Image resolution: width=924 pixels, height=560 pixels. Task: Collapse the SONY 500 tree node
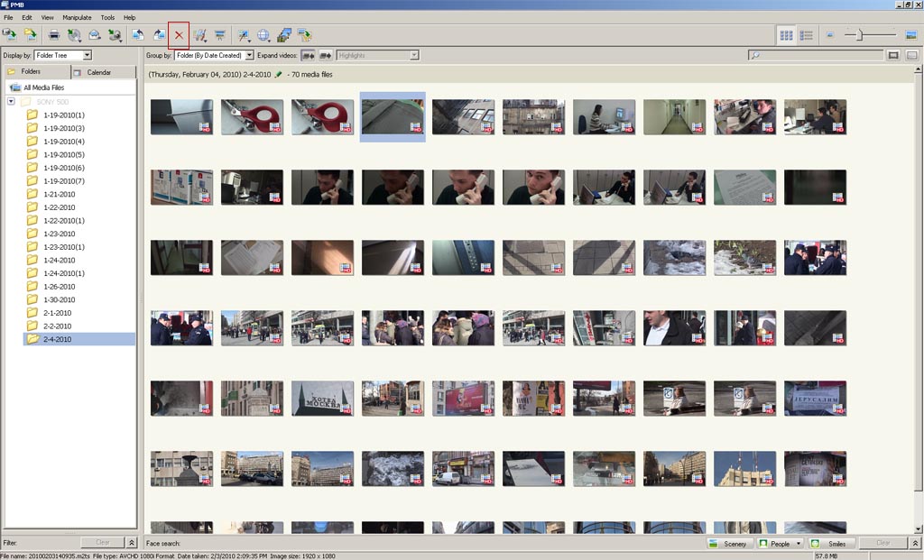[x=11, y=101]
